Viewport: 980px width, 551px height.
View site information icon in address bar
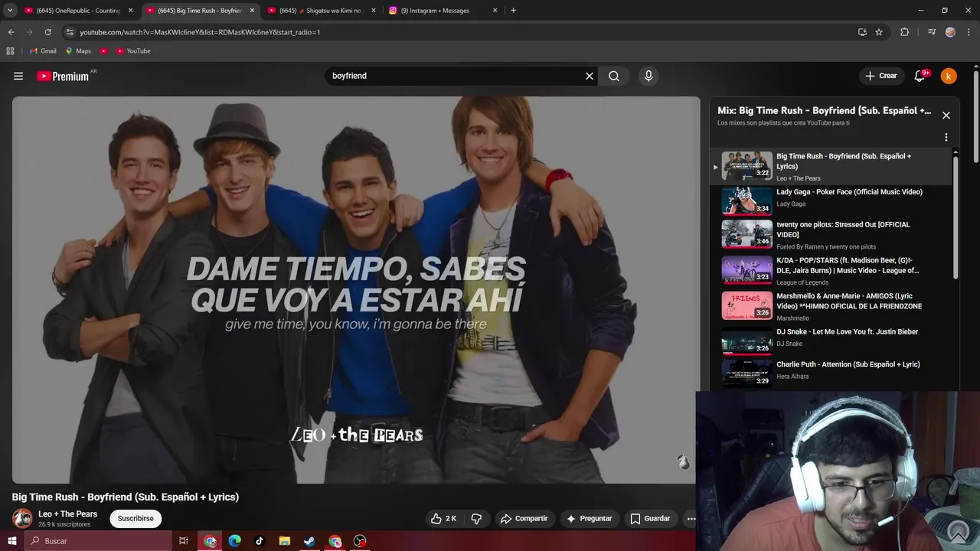(69, 32)
